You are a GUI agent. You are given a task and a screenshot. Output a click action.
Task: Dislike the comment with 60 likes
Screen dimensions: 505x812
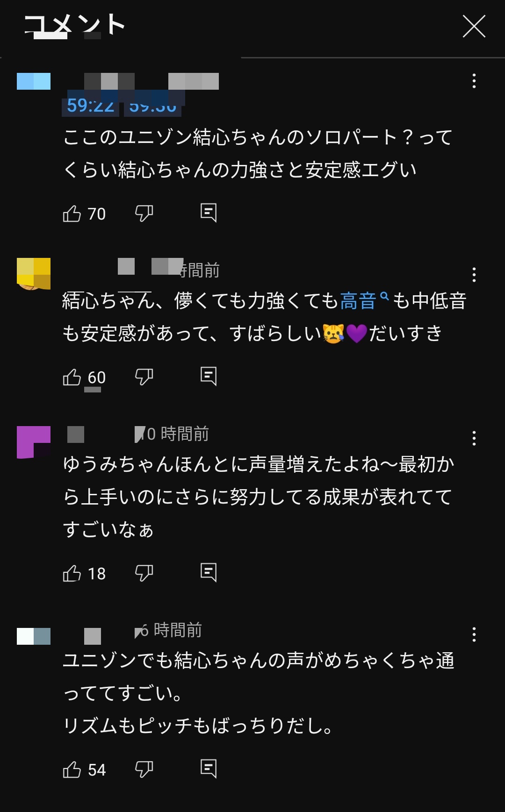click(144, 377)
